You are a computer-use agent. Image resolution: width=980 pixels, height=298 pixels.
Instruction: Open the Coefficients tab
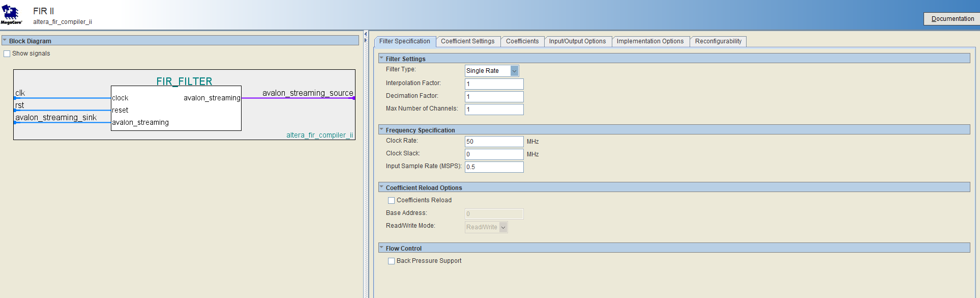click(x=522, y=41)
